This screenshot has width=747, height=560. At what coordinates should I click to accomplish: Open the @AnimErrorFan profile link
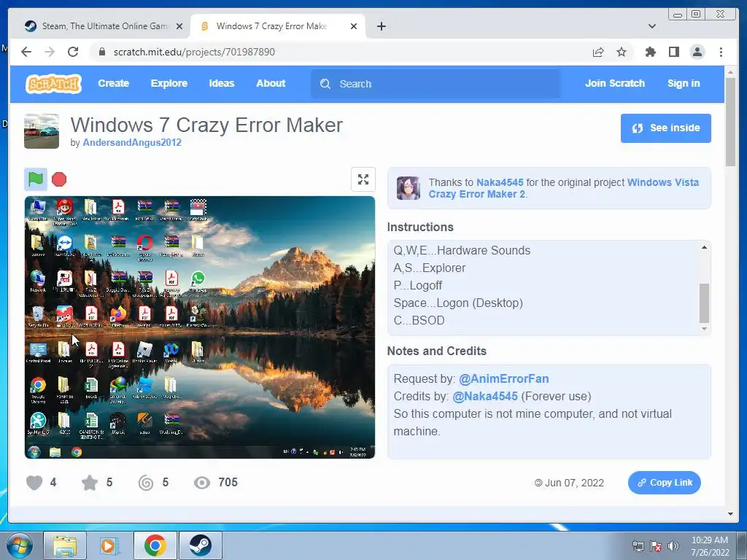(x=503, y=378)
